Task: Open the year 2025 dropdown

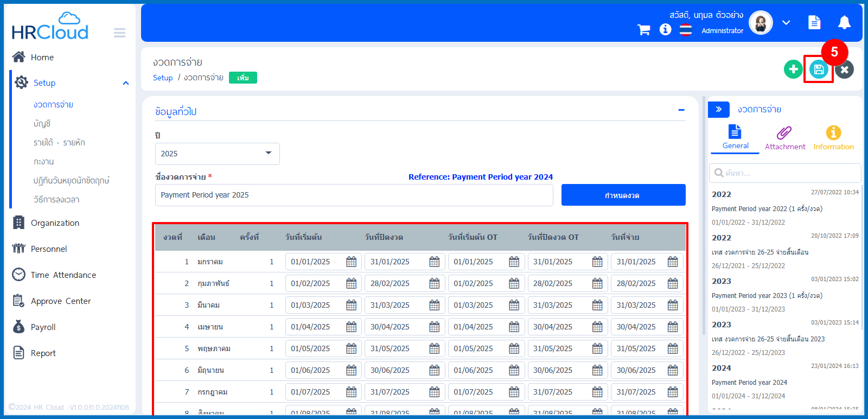Action: point(218,154)
